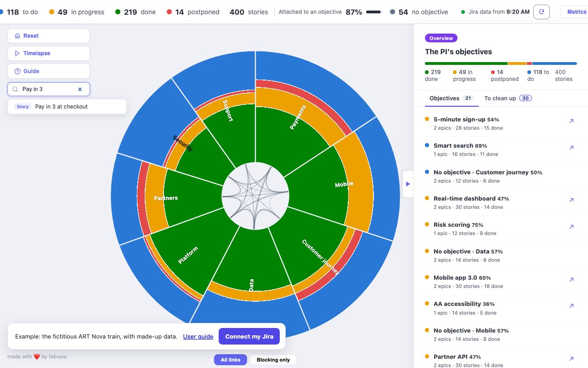The image size is (588, 368).
Task: Click the Reset button
Action: point(49,36)
